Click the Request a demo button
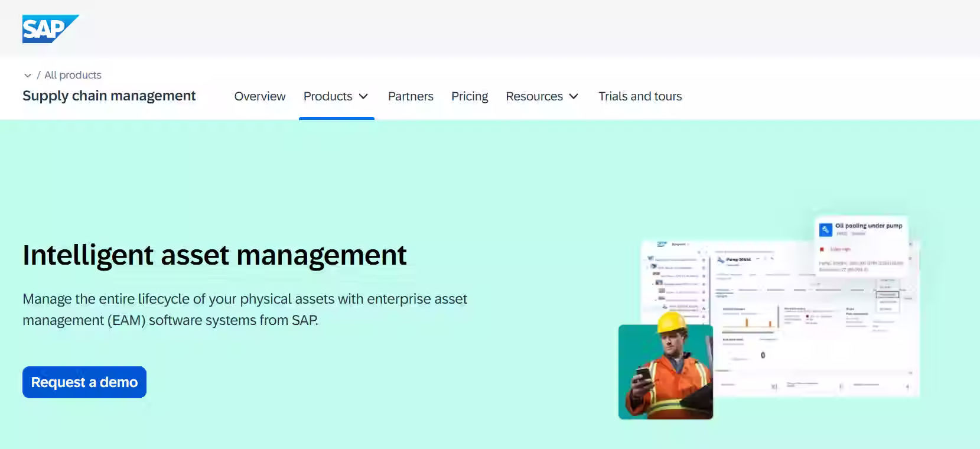Image resolution: width=980 pixels, height=449 pixels. [x=84, y=382]
